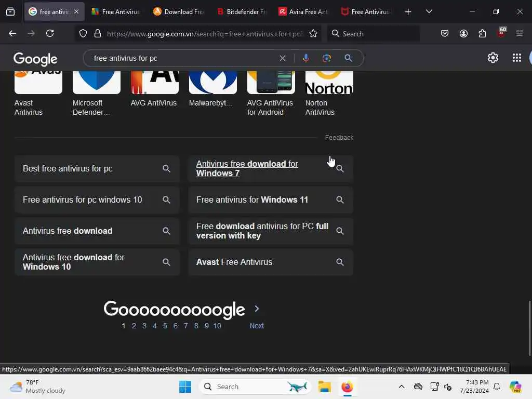Open Avast Antivirus card
The height and width of the screenshot is (399, 532).
(x=38, y=93)
